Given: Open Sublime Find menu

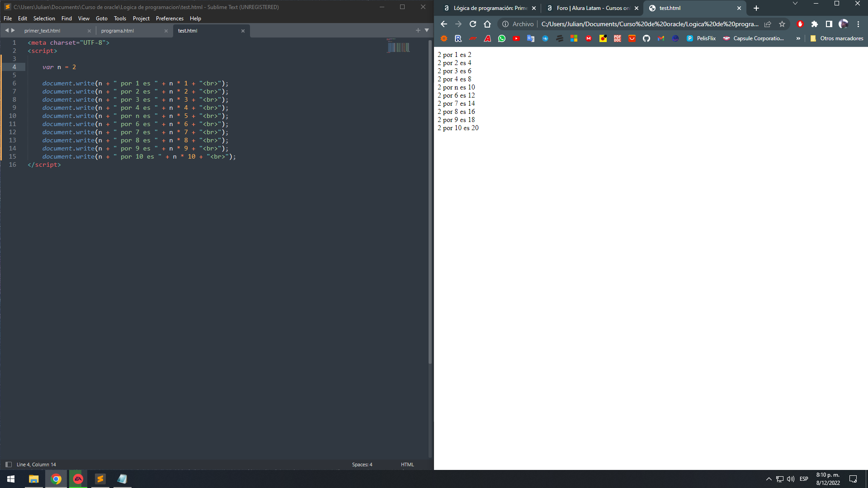Looking at the screenshot, I should coord(66,19).
